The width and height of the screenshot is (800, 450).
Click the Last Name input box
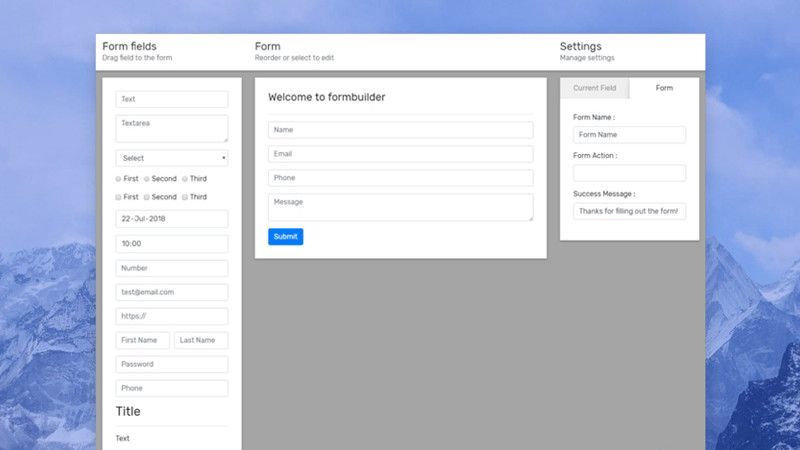point(201,341)
